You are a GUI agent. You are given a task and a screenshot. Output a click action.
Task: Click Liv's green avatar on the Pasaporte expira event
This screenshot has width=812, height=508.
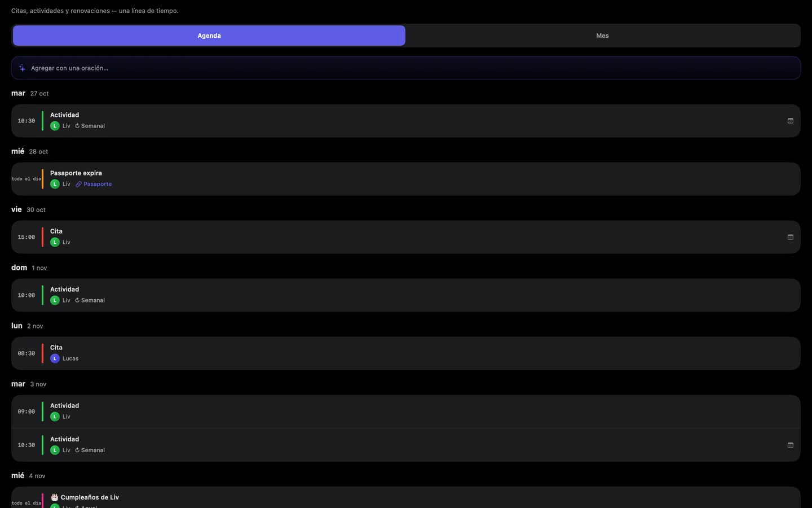pos(55,184)
